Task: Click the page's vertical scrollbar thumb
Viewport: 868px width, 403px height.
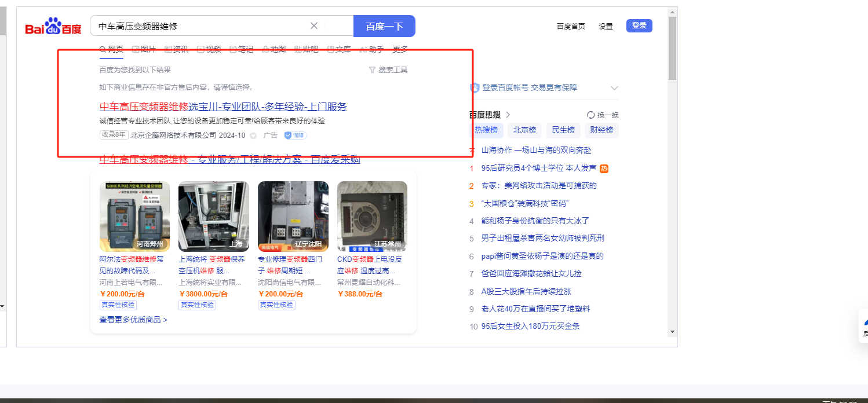Action: [x=672, y=46]
